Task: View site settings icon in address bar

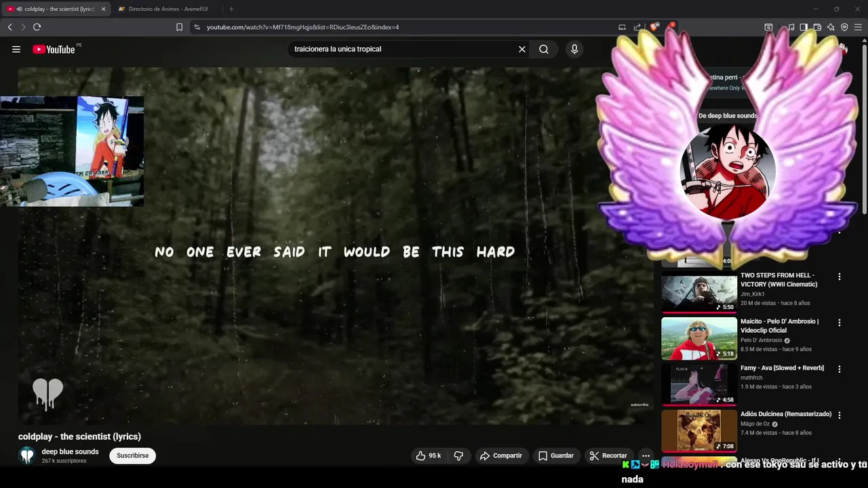Action: coord(197,27)
